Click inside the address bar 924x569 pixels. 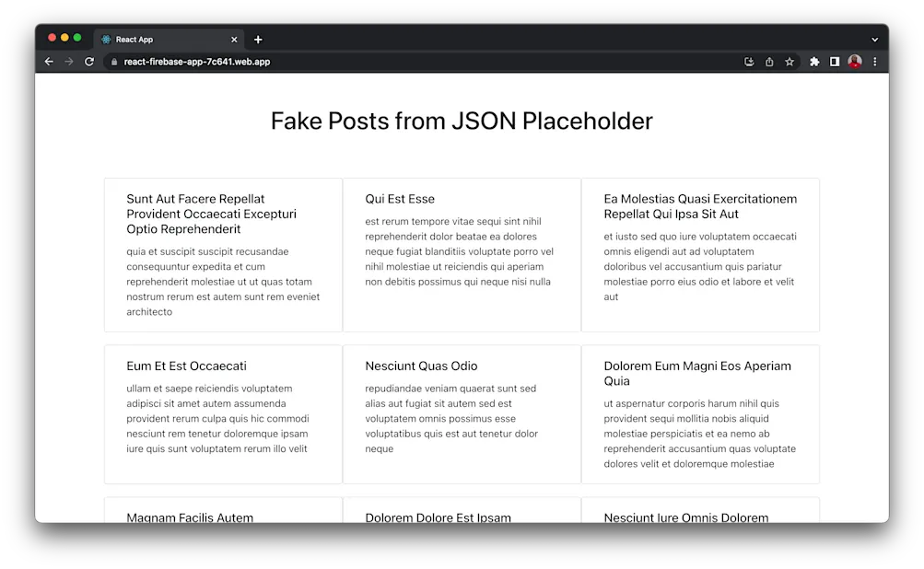(368, 62)
